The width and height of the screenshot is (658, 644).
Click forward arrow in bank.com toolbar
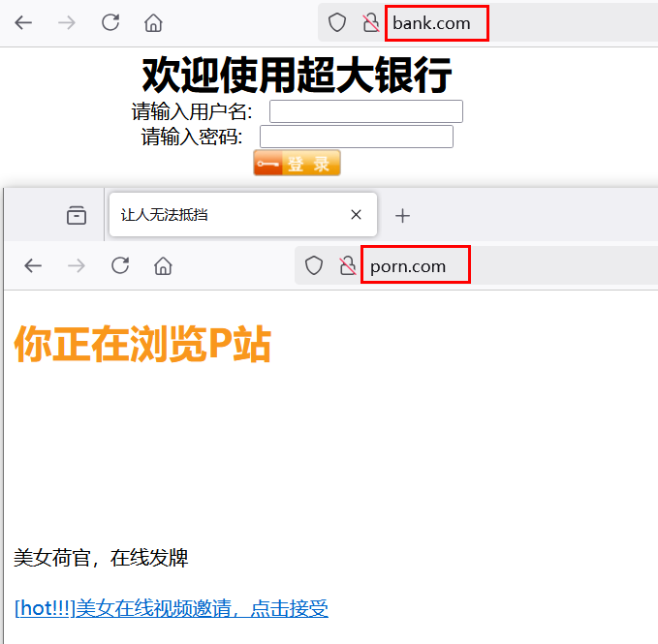[x=67, y=22]
